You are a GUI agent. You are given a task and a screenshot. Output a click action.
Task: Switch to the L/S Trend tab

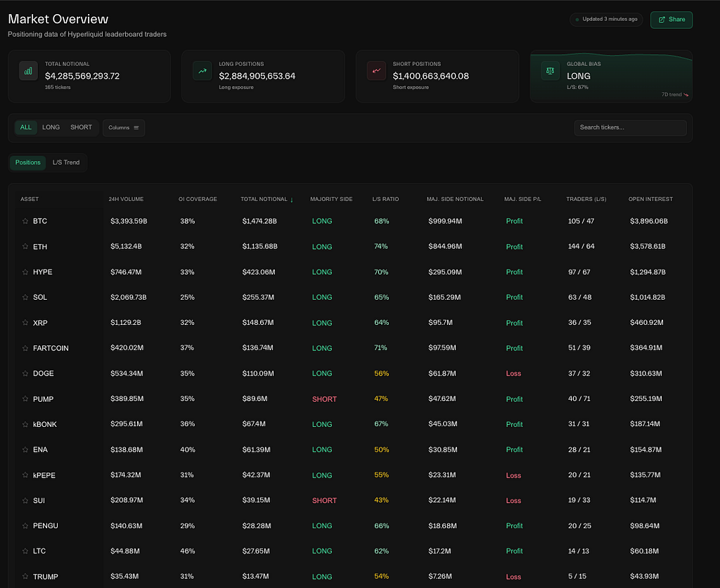pos(66,162)
